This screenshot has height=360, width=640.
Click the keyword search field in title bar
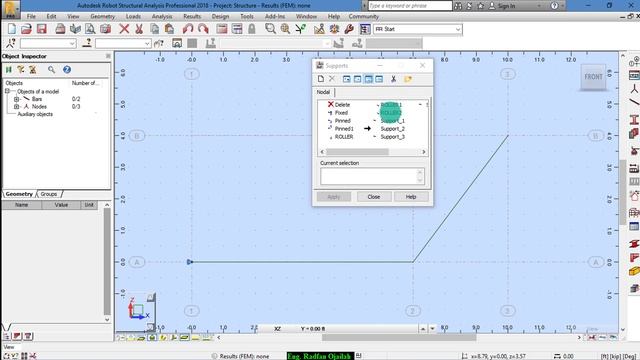(410, 6)
